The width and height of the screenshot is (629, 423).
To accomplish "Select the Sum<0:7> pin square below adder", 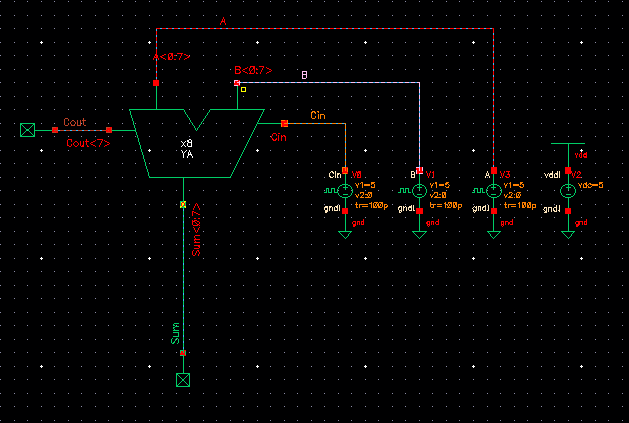I will click(x=183, y=204).
